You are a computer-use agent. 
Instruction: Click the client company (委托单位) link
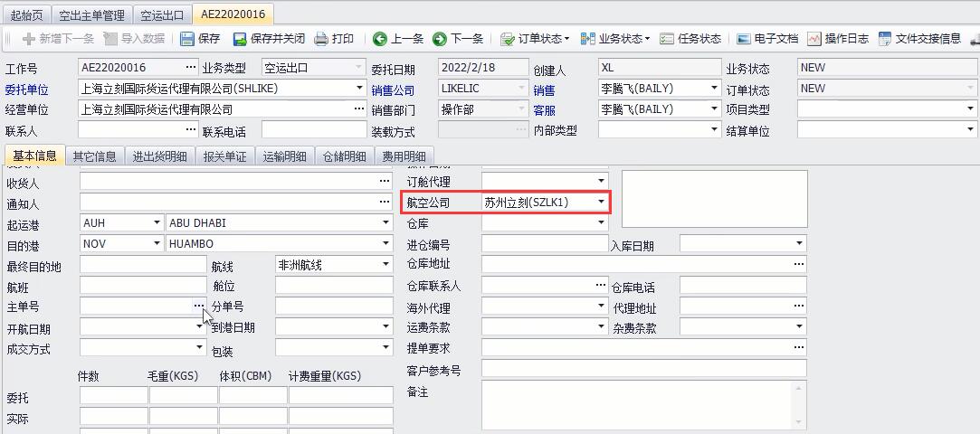[x=27, y=90]
